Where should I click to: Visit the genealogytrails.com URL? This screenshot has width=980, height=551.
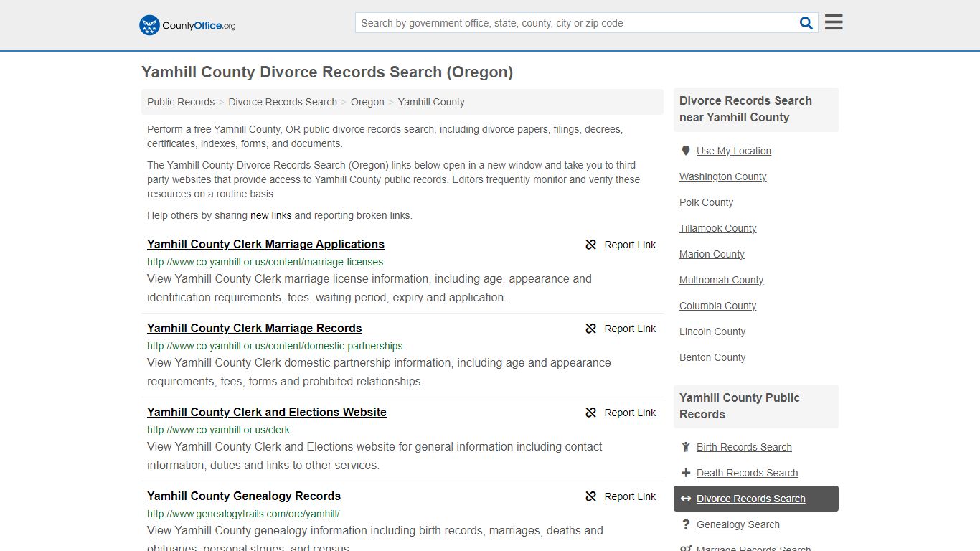(x=243, y=514)
